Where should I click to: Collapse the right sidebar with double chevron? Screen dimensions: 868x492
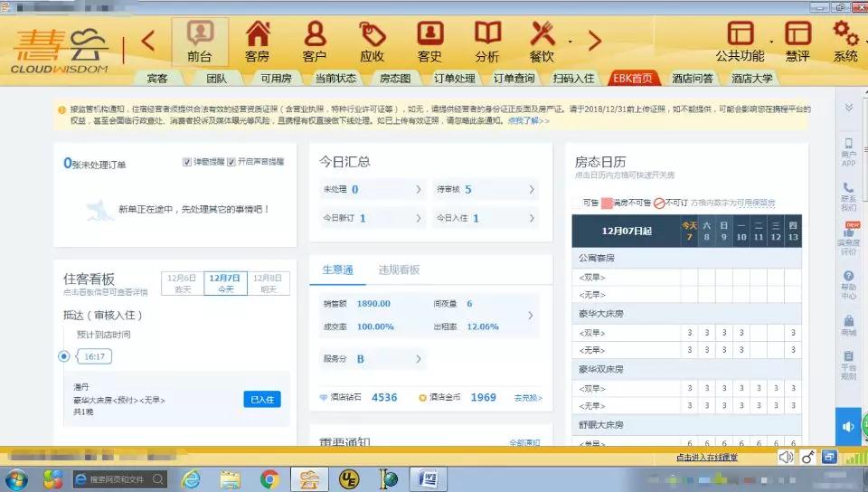(849, 108)
